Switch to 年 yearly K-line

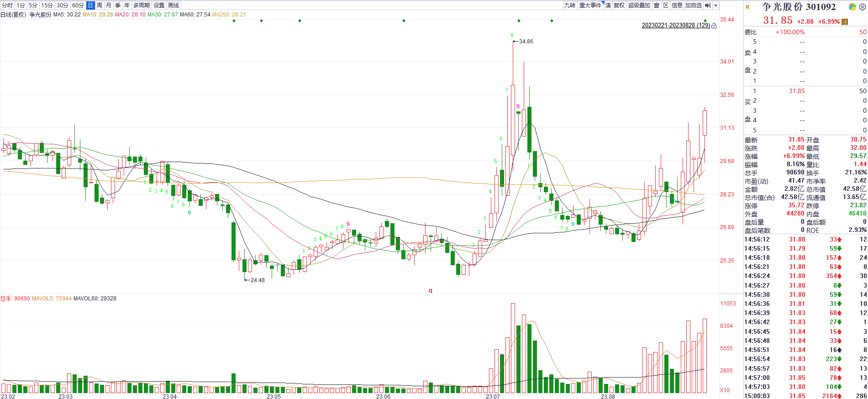(127, 5)
